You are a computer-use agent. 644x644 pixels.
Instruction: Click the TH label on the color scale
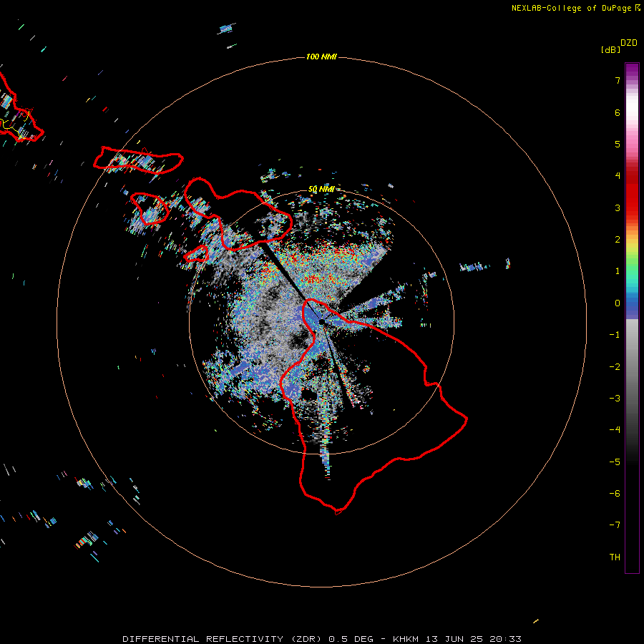[x=615, y=557]
